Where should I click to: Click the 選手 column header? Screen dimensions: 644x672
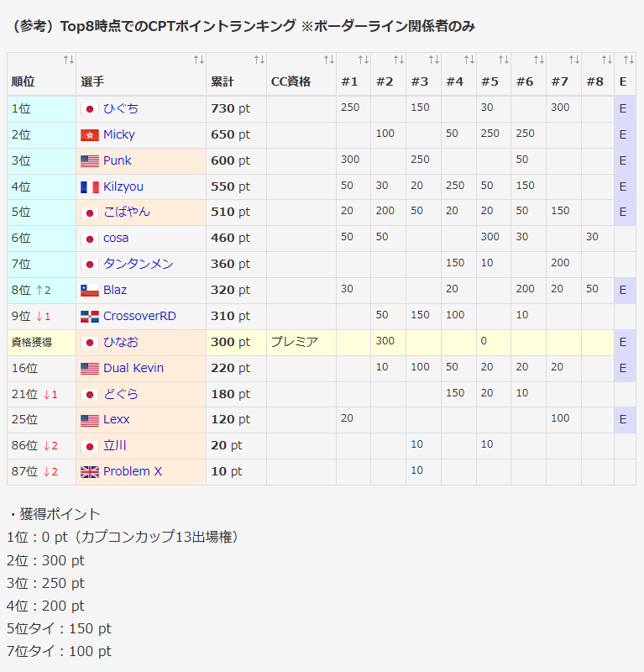(x=141, y=75)
